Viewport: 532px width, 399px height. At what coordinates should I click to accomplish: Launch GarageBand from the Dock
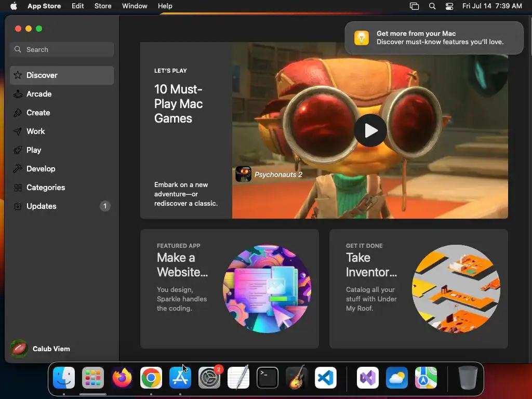(x=297, y=378)
